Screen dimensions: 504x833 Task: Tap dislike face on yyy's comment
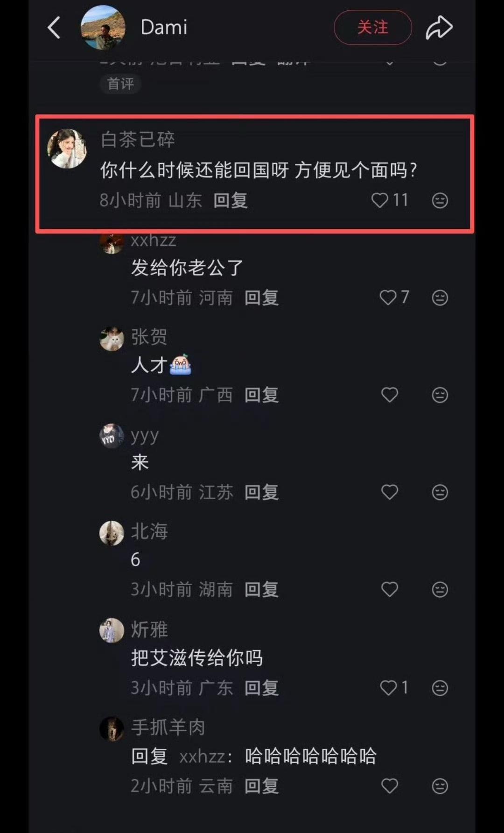(440, 492)
